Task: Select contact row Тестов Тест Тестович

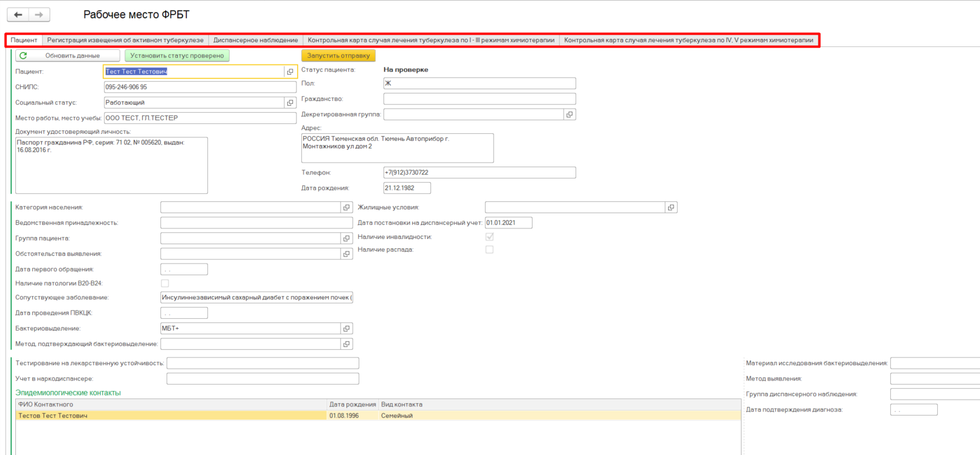Action: tap(170, 416)
